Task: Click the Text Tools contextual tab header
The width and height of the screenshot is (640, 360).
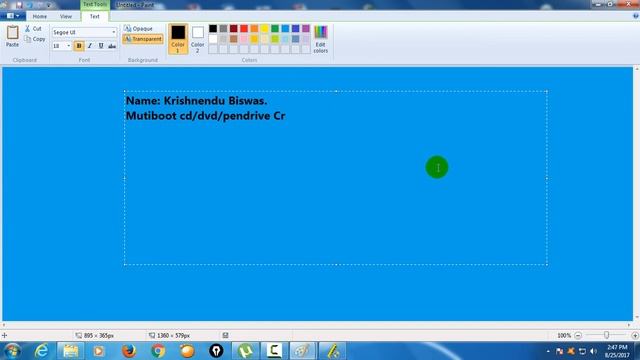Action: pyautogui.click(x=95, y=4)
